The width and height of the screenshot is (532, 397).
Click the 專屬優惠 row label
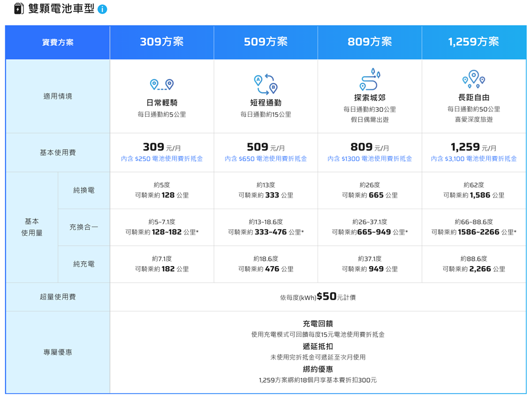(57, 352)
